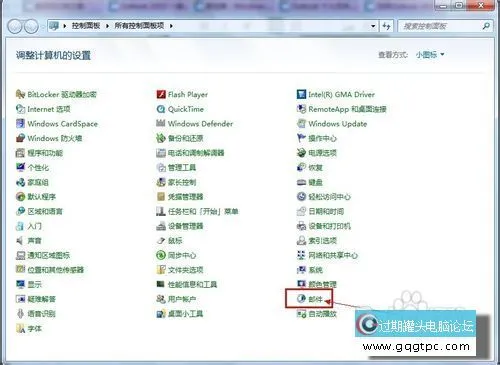The image size is (500, 365).
Task: Open 邮件 (Mail) item
Action: (310, 299)
